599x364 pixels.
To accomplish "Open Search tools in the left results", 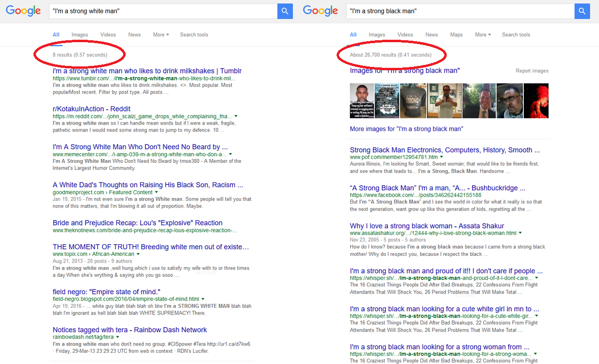I will coord(194,35).
